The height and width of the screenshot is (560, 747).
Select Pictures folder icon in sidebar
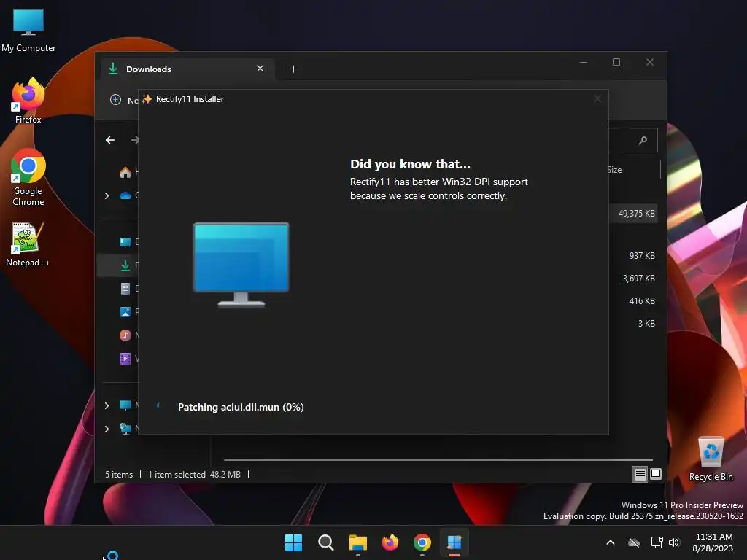[x=125, y=312]
